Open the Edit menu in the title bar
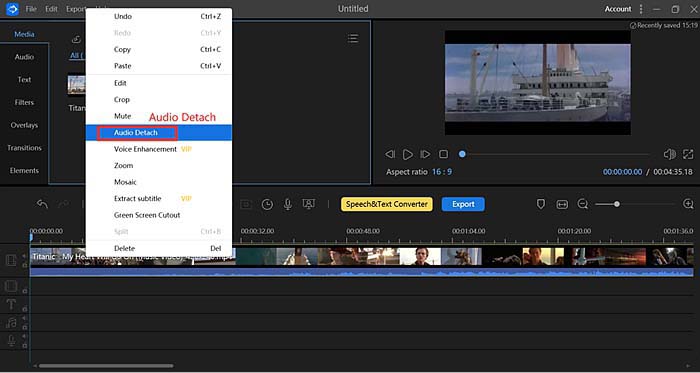Image resolution: width=700 pixels, height=373 pixels. (x=51, y=9)
